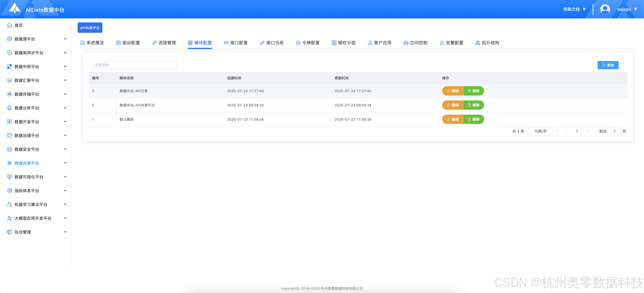The height and width of the screenshot is (293, 644).
Task: Click the 数据共享平台 sidebar icon
Action: (x=9, y=163)
